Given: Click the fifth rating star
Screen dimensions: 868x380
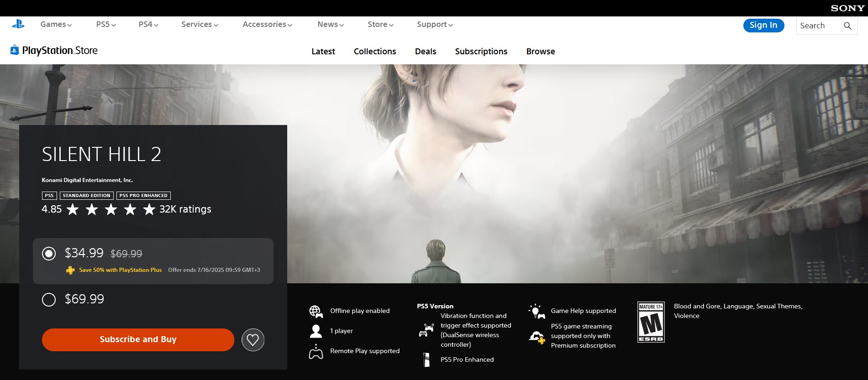Looking at the screenshot, I should [x=149, y=209].
